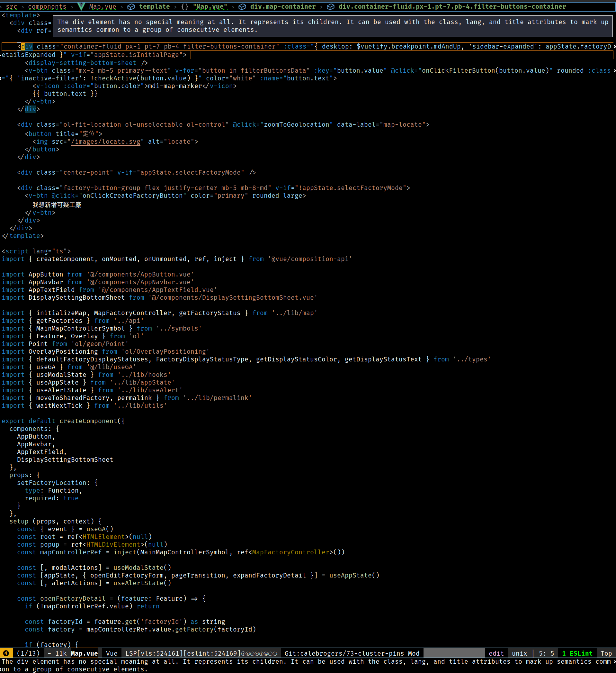Click the '../lib/utils' import string
This screenshot has height=673, width=616.
tap(140, 405)
